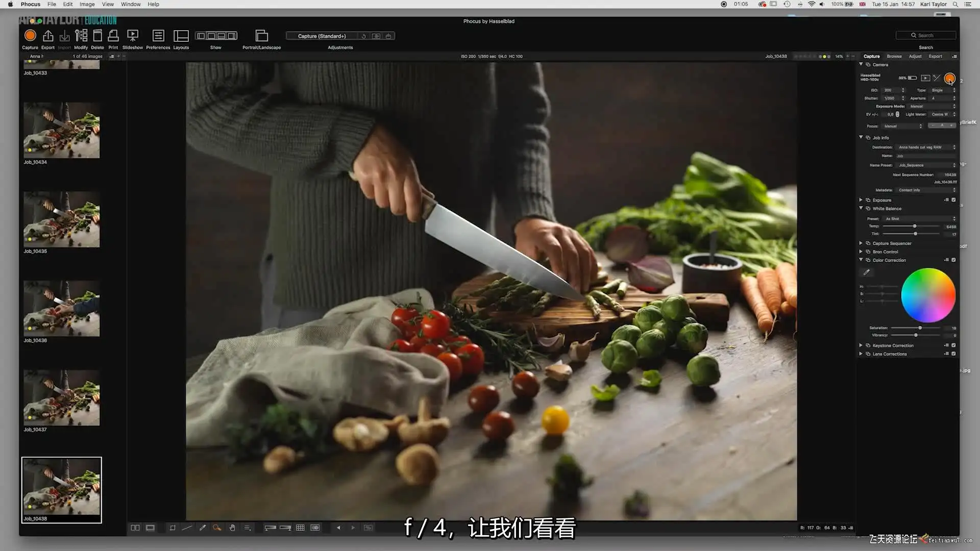The image size is (980, 551).
Task: Activate the hand pan tool
Action: tap(232, 528)
